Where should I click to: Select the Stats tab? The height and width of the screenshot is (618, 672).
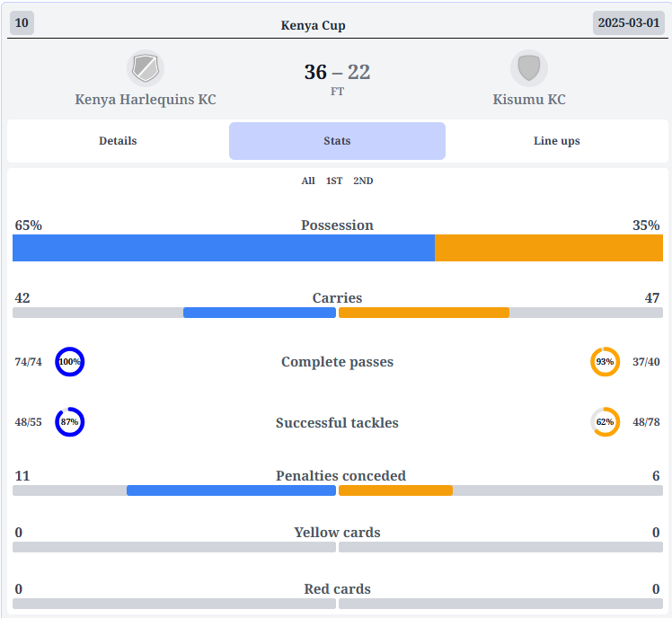click(337, 141)
